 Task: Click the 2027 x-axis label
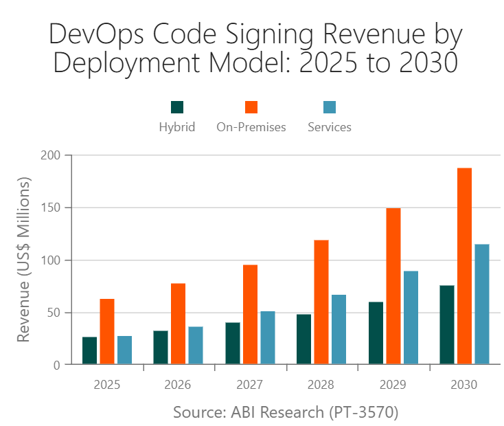[250, 385]
